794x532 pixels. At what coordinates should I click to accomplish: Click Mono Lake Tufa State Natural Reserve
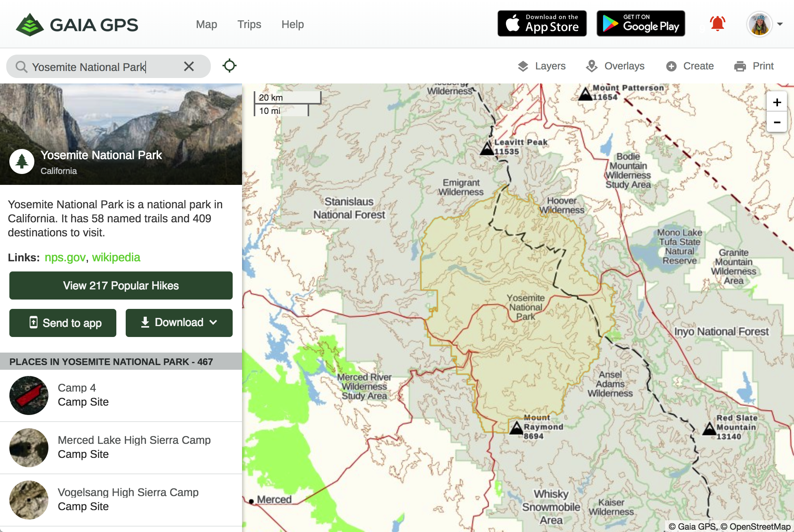(x=680, y=246)
